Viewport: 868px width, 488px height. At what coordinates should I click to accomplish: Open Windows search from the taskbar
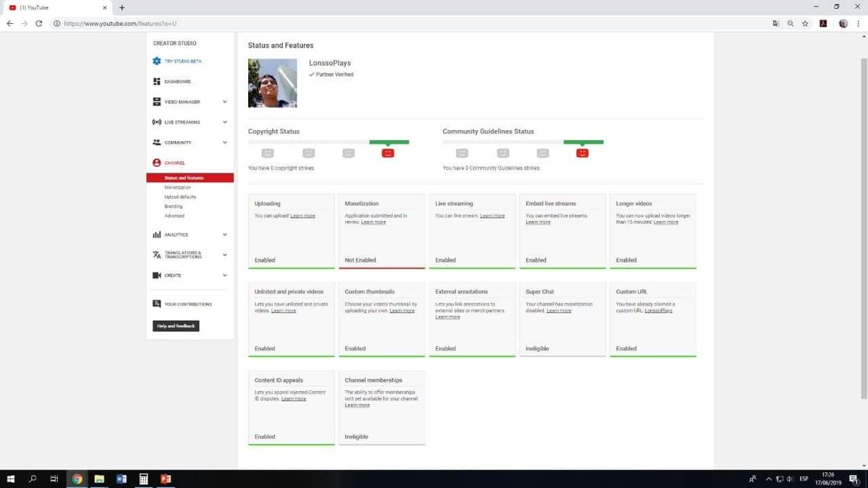[x=33, y=479]
